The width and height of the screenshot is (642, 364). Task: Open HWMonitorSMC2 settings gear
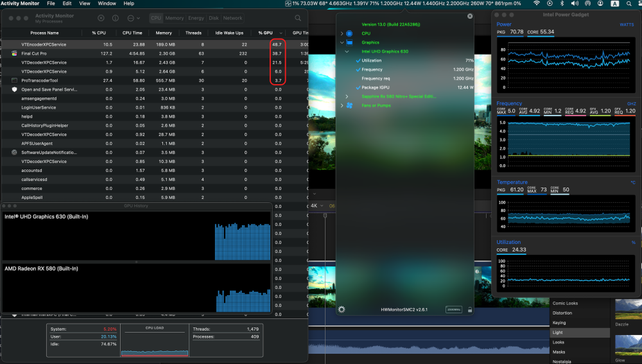click(x=342, y=309)
